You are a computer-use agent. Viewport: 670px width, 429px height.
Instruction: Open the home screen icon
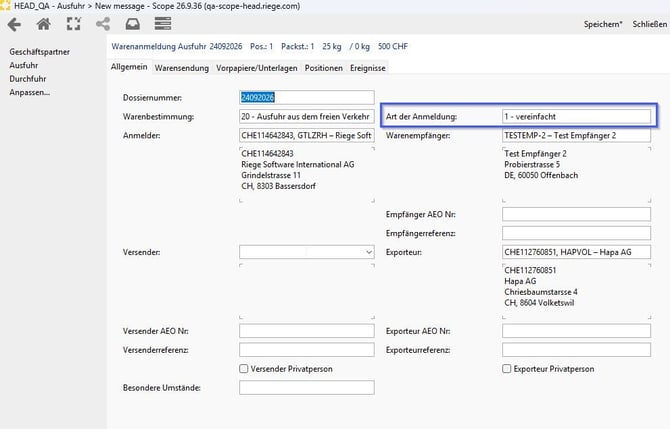point(44,24)
